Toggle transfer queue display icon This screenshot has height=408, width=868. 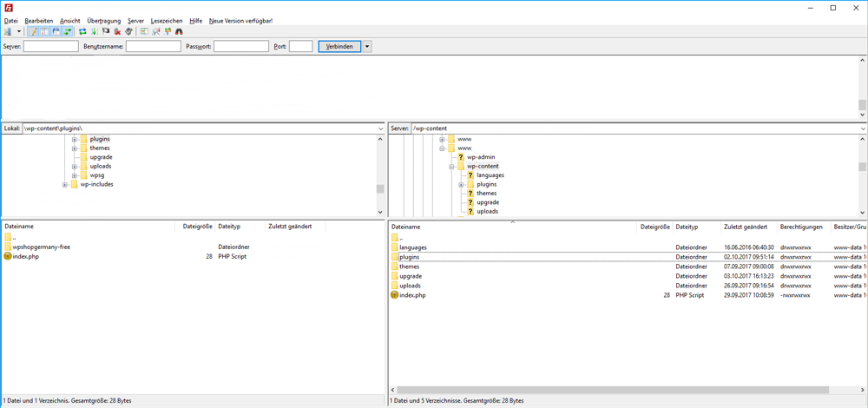(x=67, y=31)
